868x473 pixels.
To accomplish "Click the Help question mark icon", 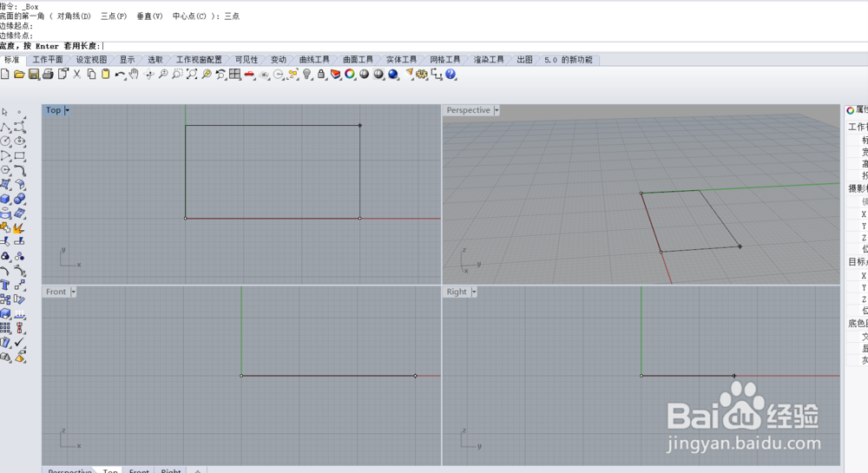I will click(x=450, y=74).
